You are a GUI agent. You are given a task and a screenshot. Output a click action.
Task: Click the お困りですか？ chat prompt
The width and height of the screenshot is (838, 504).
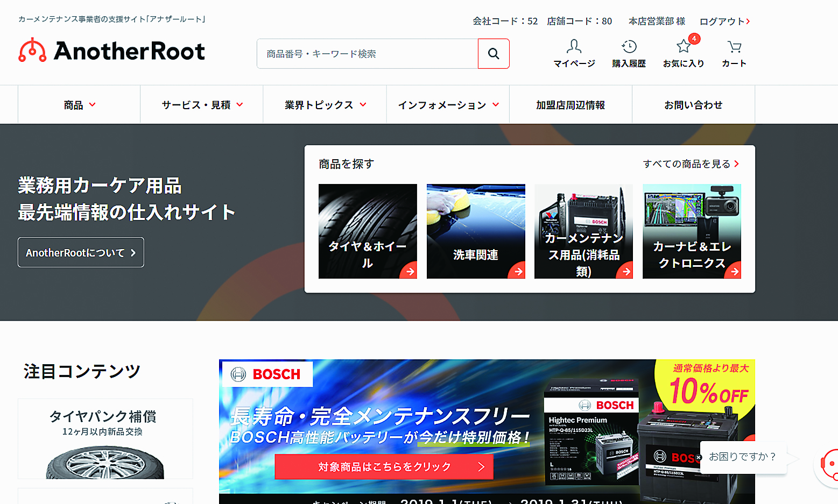point(743,457)
